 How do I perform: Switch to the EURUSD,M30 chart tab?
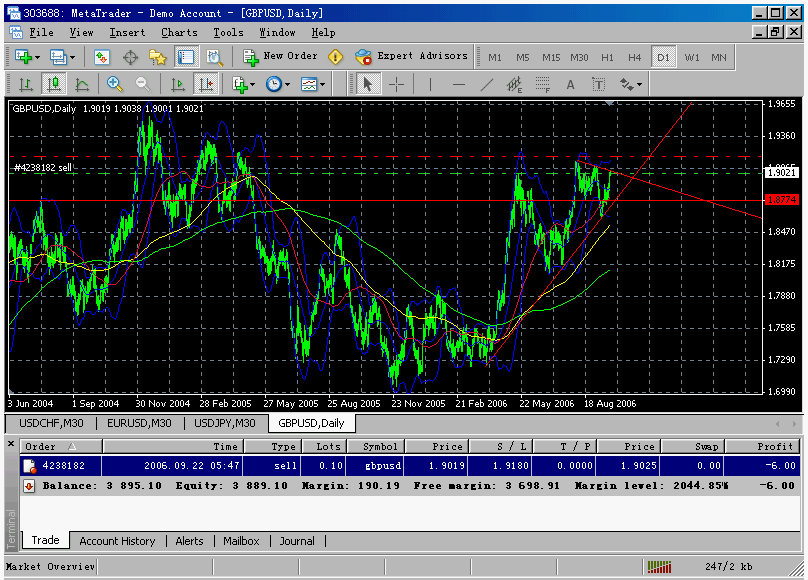tap(144, 423)
